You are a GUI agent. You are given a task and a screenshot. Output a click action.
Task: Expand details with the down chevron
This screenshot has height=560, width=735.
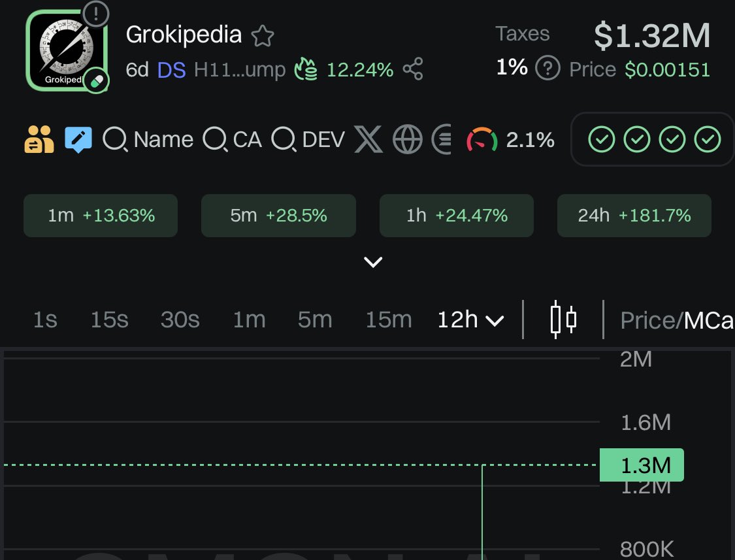click(x=373, y=262)
